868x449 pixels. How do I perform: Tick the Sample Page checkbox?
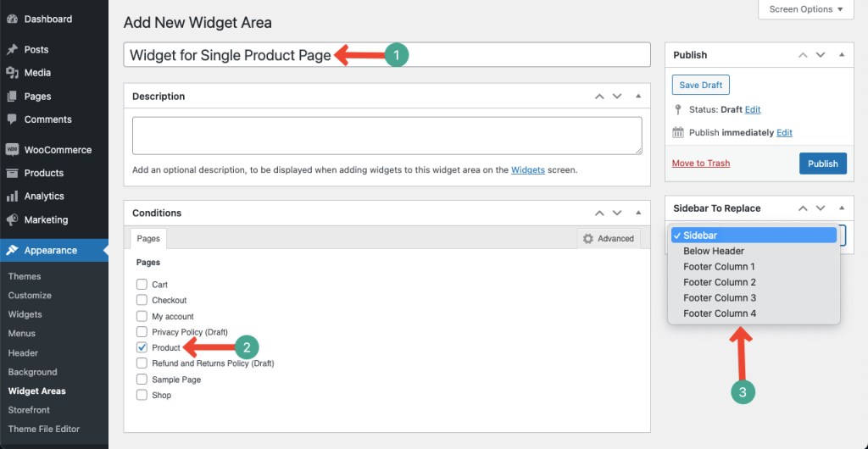click(x=142, y=380)
